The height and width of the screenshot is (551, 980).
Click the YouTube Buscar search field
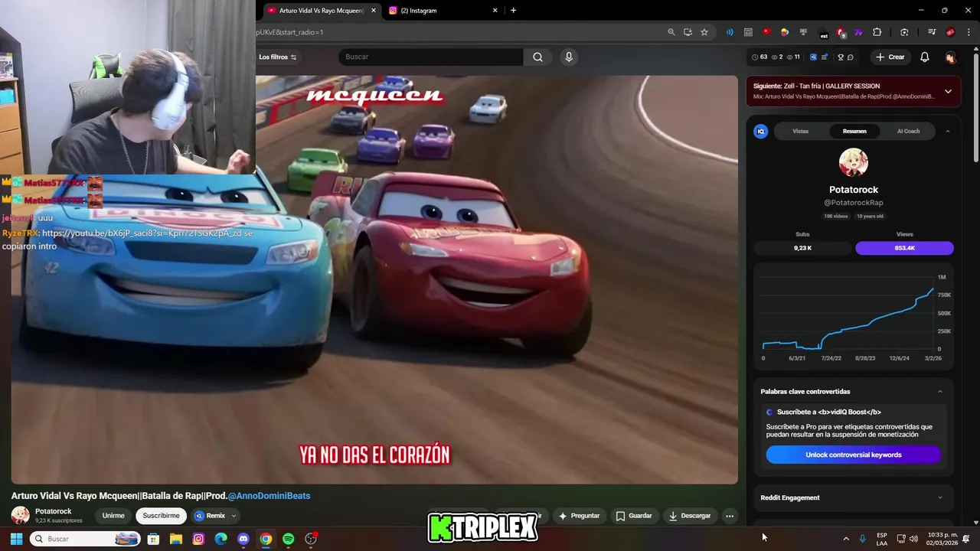click(431, 57)
